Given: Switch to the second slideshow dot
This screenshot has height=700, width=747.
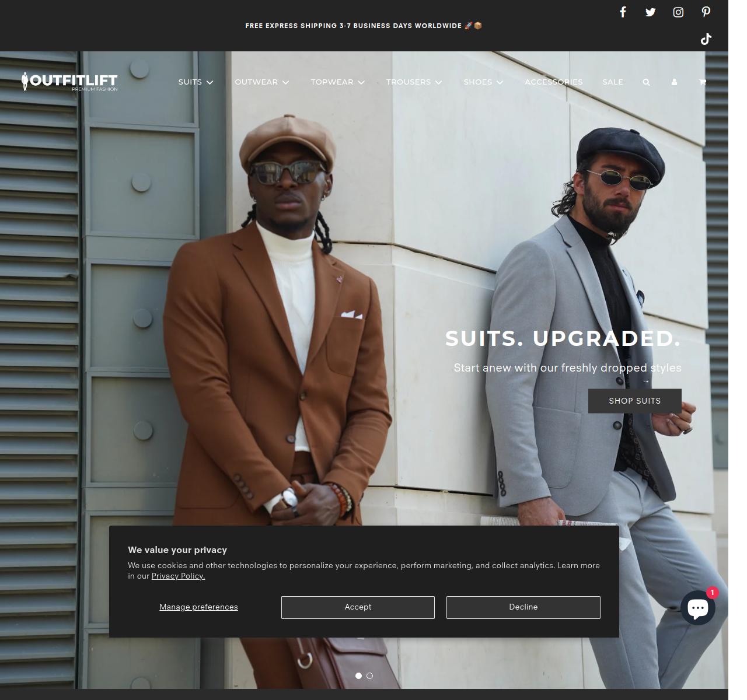Looking at the screenshot, I should point(369,675).
